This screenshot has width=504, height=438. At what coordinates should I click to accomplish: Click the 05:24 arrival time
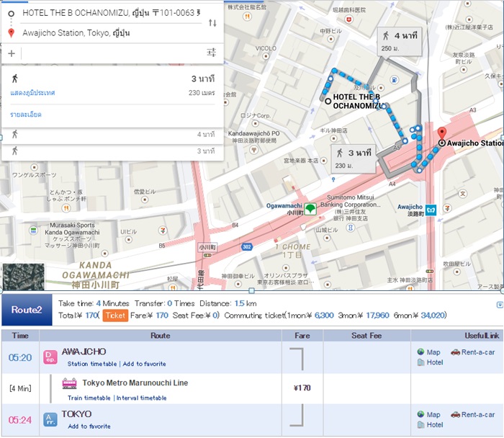20,420
